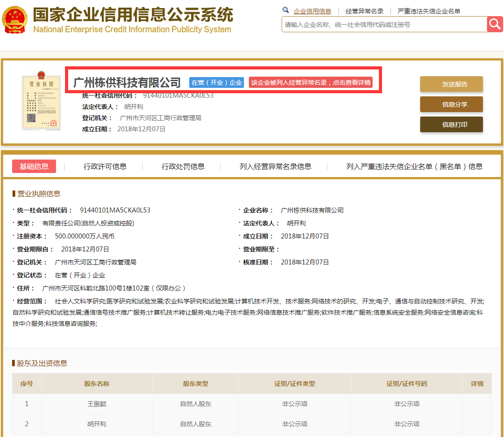Click the 在营（开业）企业 status badge
This screenshot has width=504, height=437.
click(x=217, y=82)
